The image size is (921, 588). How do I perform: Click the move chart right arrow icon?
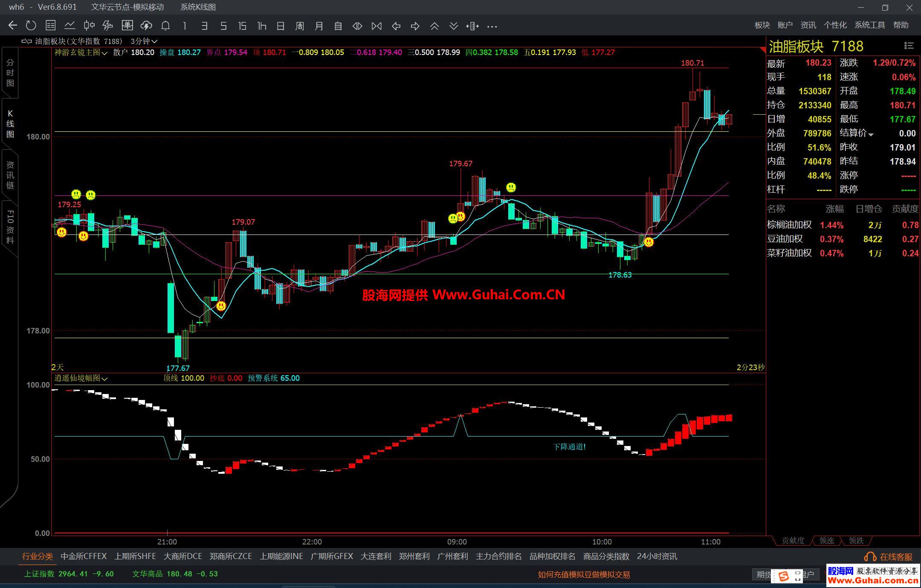coord(415,26)
